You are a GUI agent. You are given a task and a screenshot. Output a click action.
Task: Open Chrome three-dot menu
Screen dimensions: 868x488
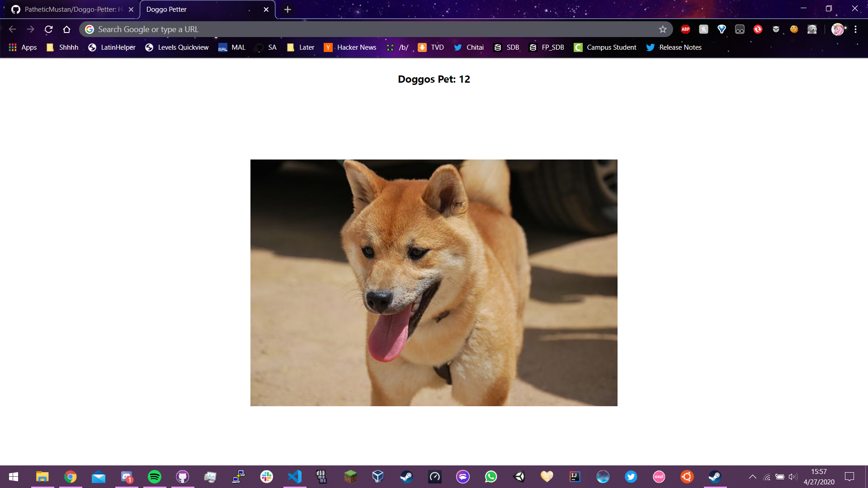coord(855,29)
